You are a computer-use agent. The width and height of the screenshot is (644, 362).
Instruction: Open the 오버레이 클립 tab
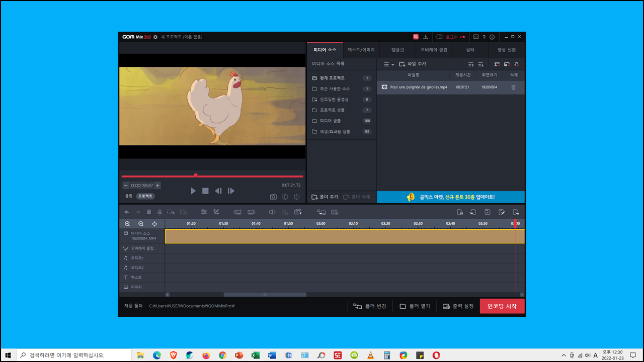tap(434, 50)
